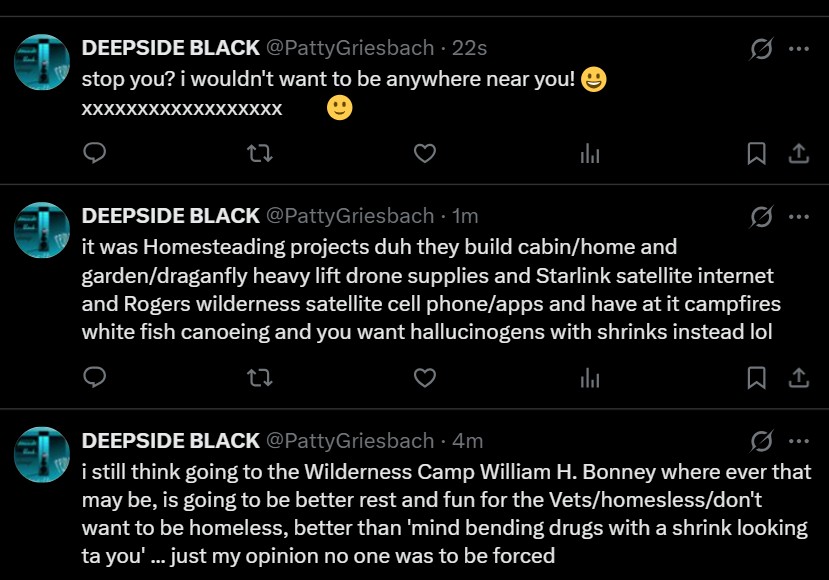Image resolution: width=829 pixels, height=580 pixels.
Task: Like the Homesteading projects tweet
Action: [x=425, y=377]
